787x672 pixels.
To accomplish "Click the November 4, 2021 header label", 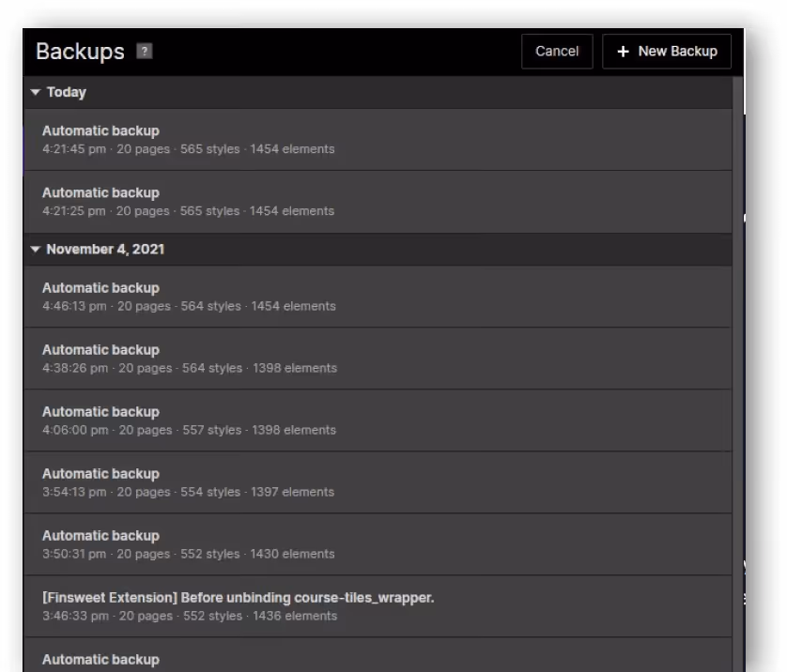I will pyautogui.click(x=105, y=250).
